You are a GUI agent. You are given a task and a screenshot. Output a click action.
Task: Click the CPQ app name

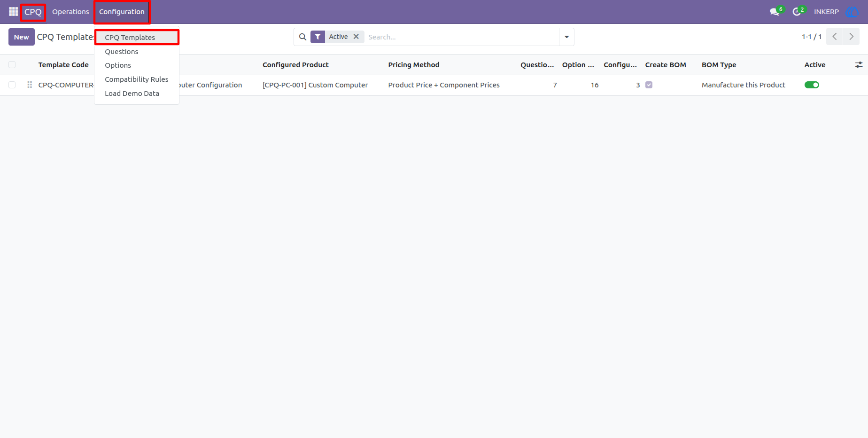pyautogui.click(x=33, y=12)
